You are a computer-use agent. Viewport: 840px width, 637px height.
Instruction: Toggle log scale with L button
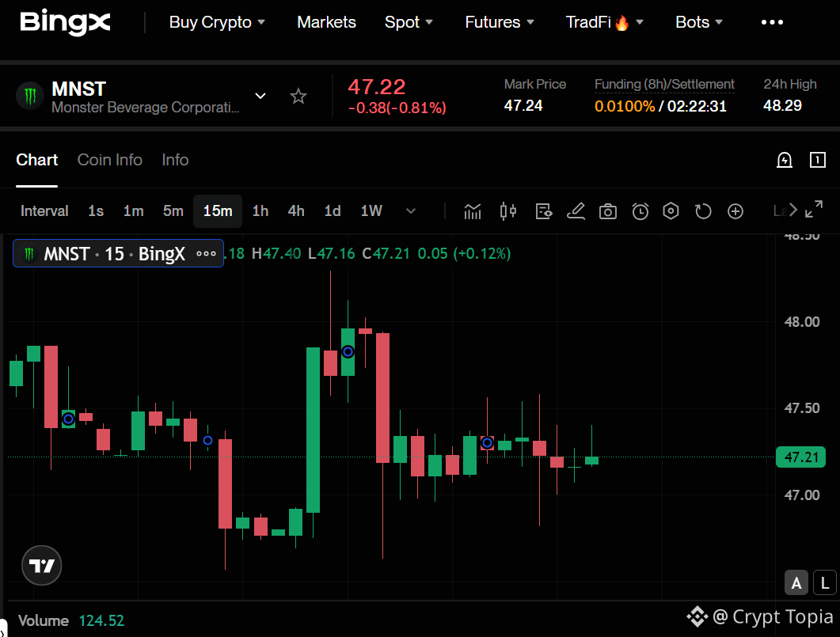point(825,582)
